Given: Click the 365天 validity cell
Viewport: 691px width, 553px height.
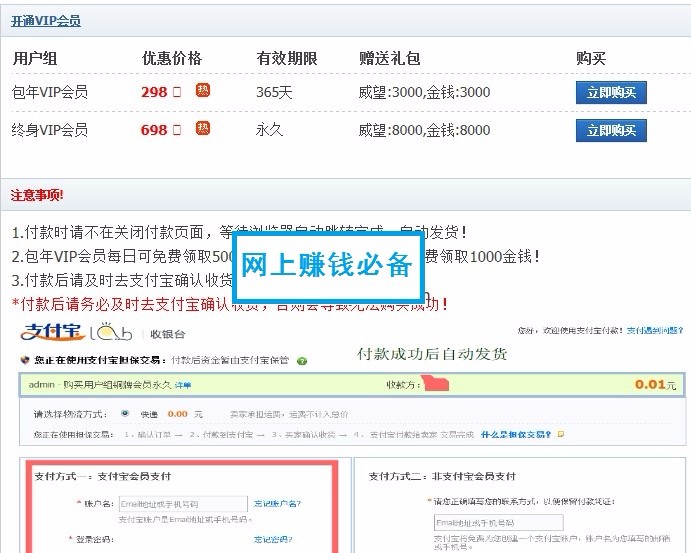Looking at the screenshot, I should pyautogui.click(x=274, y=92).
